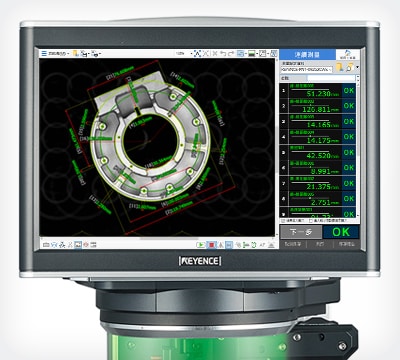Toggle the first checkbox below results list
Image resolution: width=400 pixels, height=360 pixels.
[283, 221]
